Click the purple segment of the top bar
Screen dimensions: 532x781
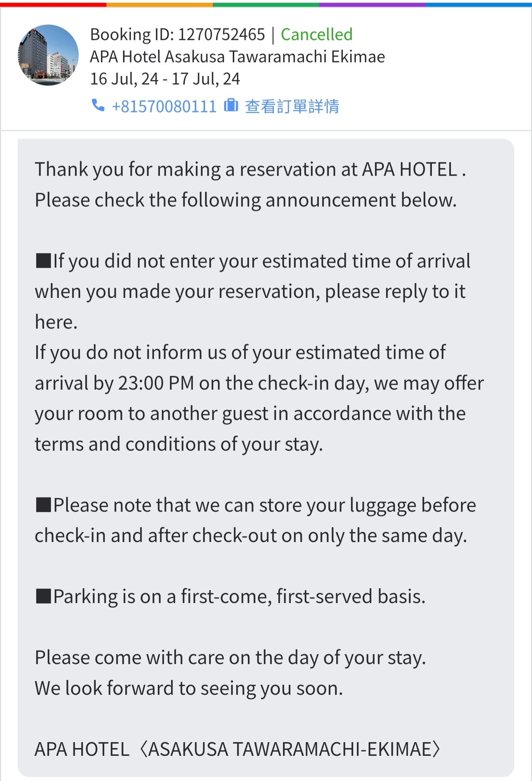[372, 4]
